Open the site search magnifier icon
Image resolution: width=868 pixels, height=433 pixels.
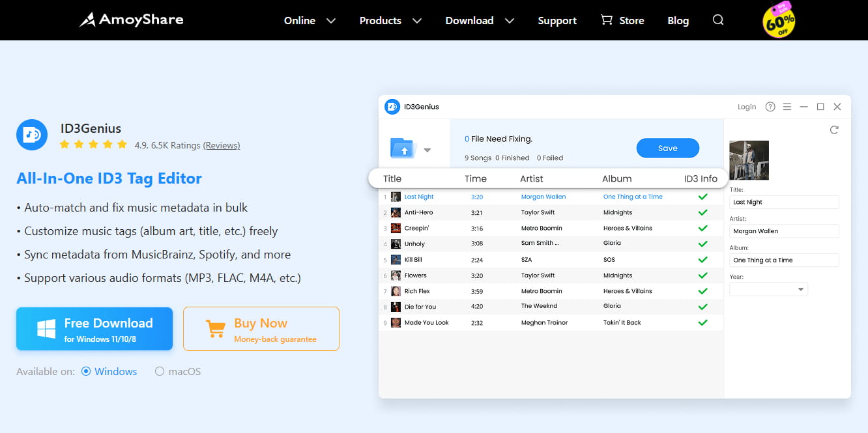pyautogui.click(x=718, y=20)
